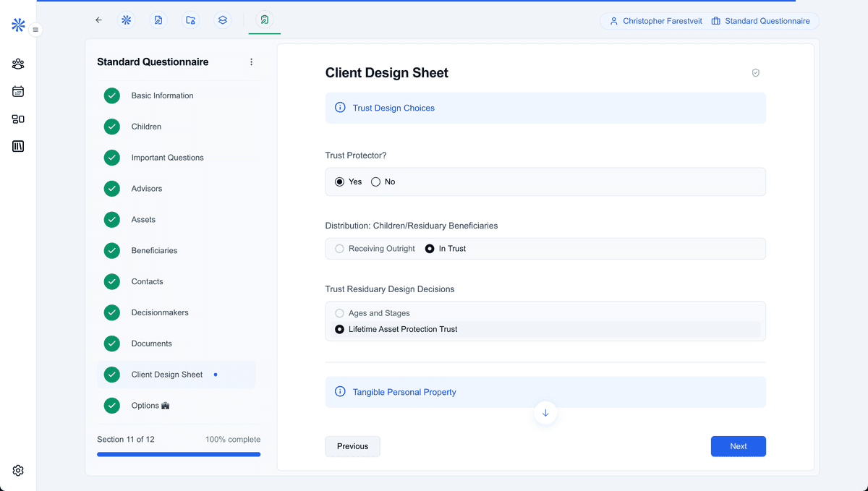Screen dimensions: 868x491
Task: Open the locked folder icon in toolbar
Action: pyautogui.click(x=190, y=20)
